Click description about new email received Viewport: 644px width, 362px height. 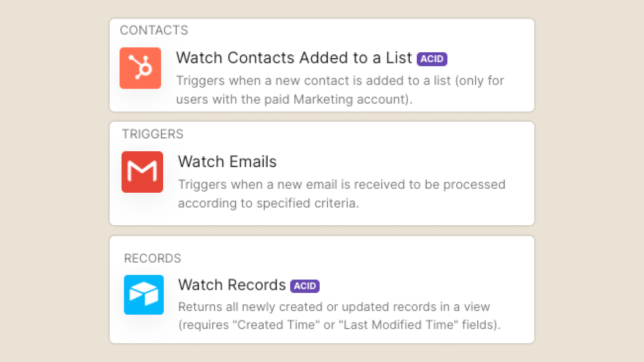(342, 193)
